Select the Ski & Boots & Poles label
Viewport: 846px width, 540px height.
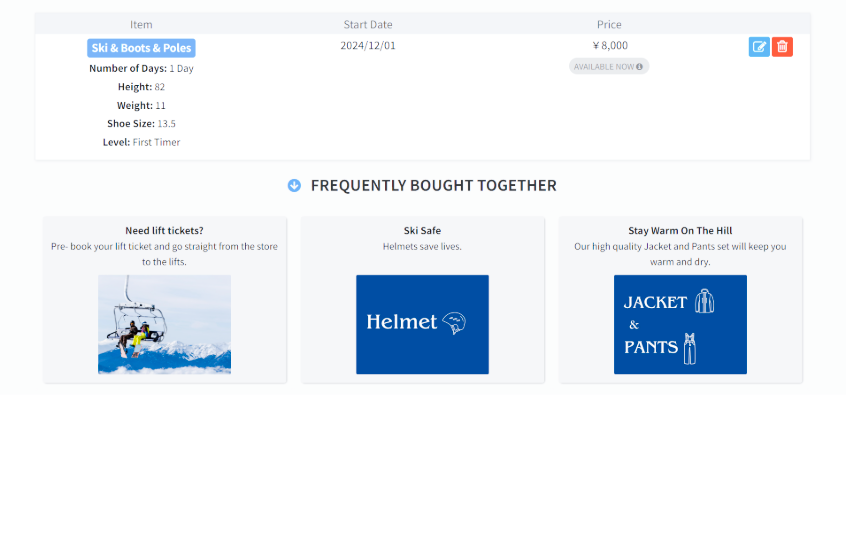click(141, 48)
